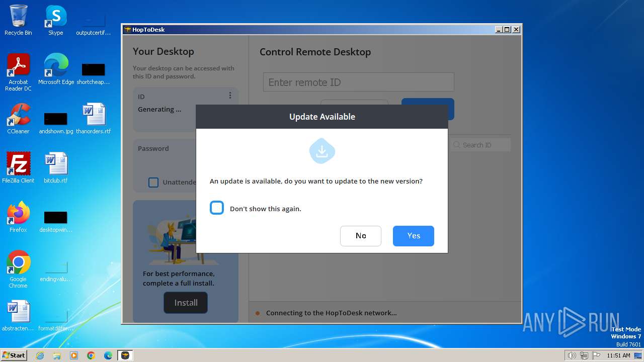Open Google Chrome desktop icon

pyautogui.click(x=18, y=269)
